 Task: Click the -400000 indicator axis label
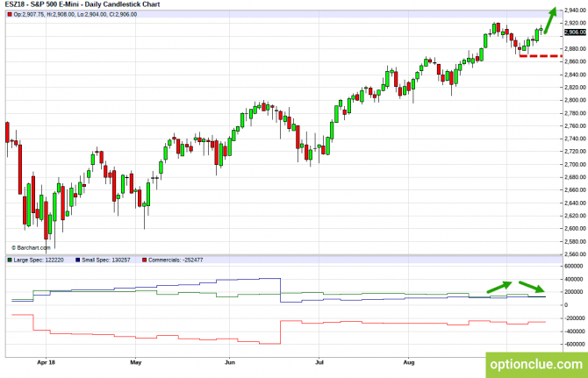point(575,332)
